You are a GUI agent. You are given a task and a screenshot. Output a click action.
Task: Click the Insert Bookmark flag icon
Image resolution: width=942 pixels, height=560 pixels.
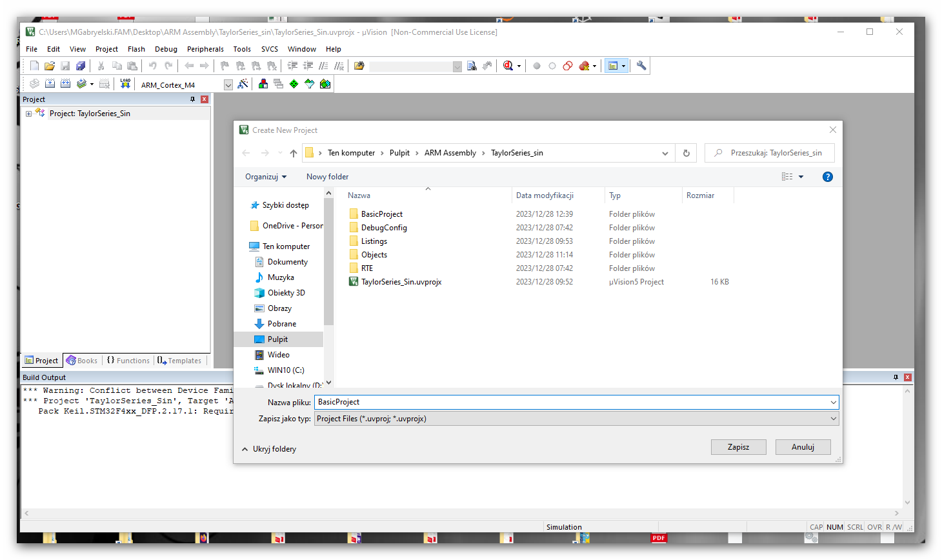(225, 66)
